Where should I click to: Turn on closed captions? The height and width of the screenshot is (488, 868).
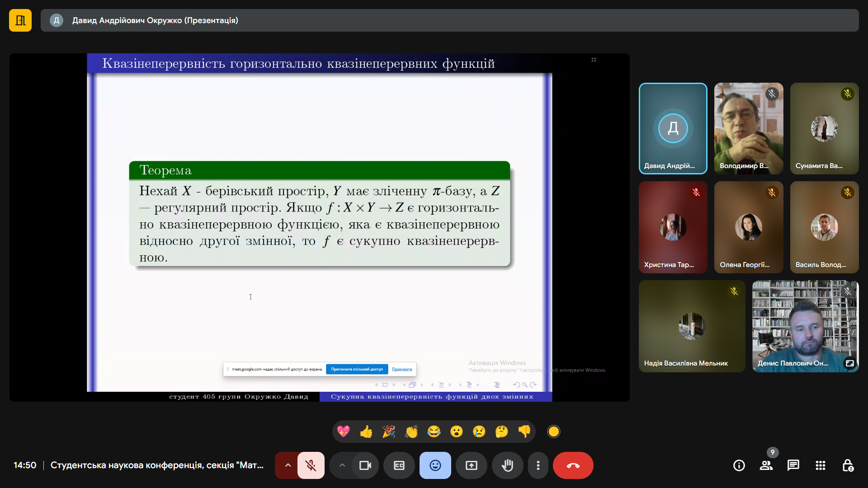[x=399, y=465]
